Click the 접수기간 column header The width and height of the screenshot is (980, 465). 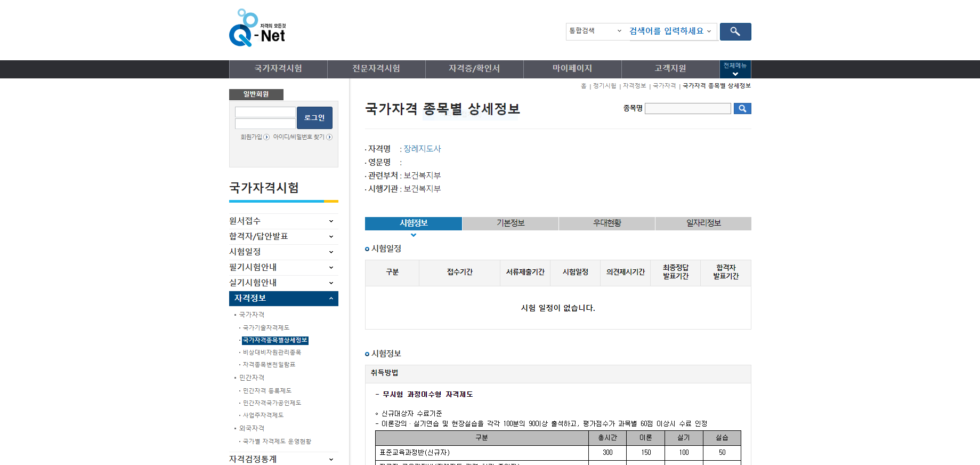coord(460,272)
